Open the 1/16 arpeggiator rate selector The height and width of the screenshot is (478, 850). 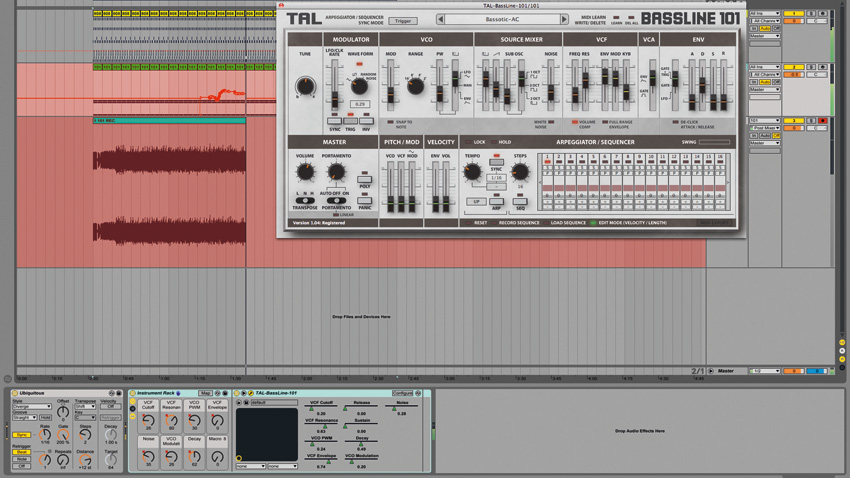(496, 178)
